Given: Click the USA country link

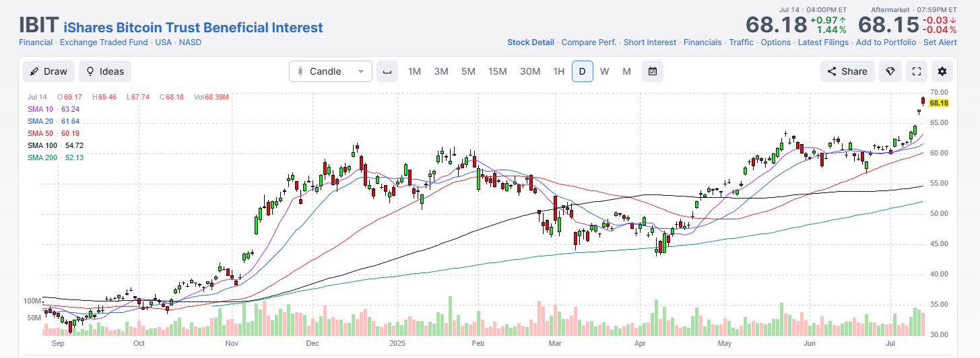Looking at the screenshot, I should pyautogui.click(x=164, y=42).
